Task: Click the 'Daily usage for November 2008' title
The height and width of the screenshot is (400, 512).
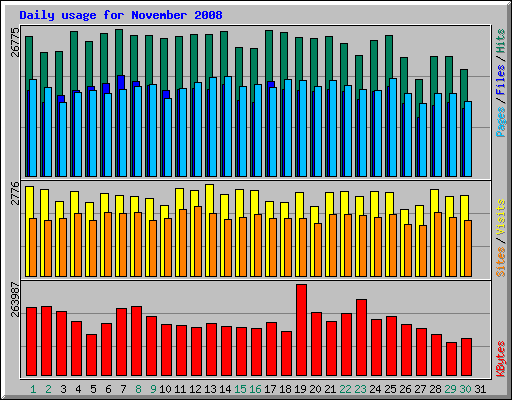Action: point(121,15)
